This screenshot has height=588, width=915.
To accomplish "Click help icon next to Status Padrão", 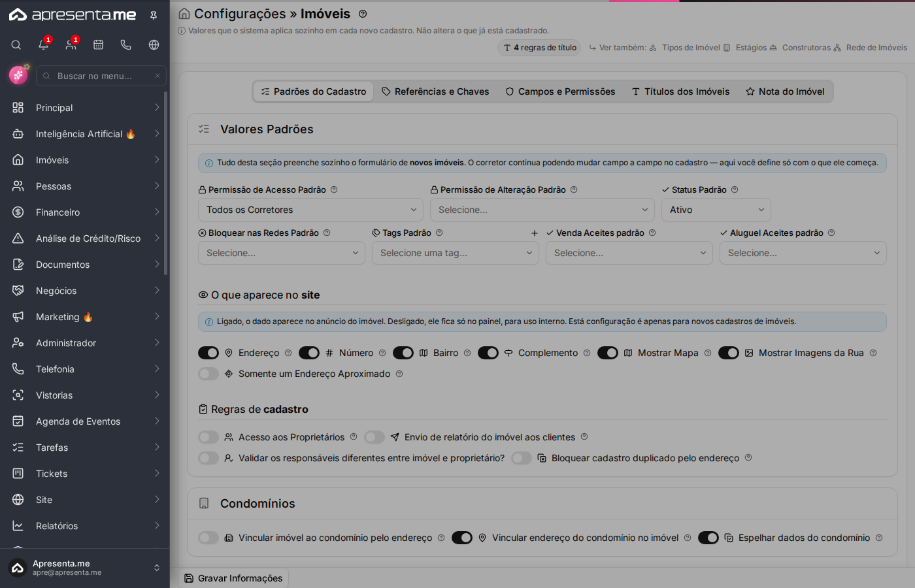I will coord(735,189).
